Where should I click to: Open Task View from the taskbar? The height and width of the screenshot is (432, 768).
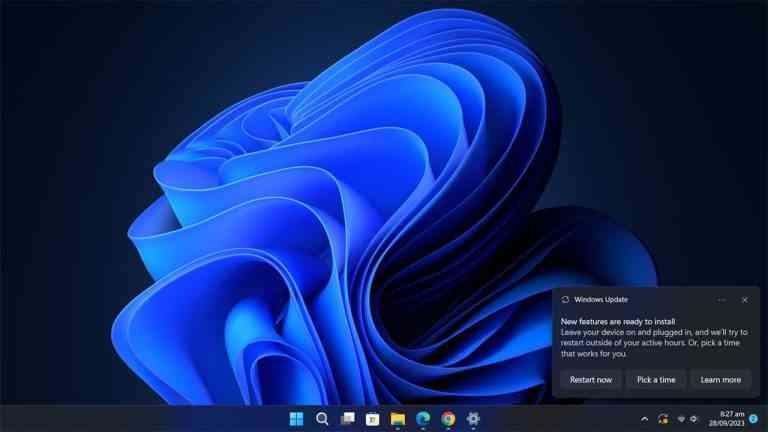coord(347,419)
